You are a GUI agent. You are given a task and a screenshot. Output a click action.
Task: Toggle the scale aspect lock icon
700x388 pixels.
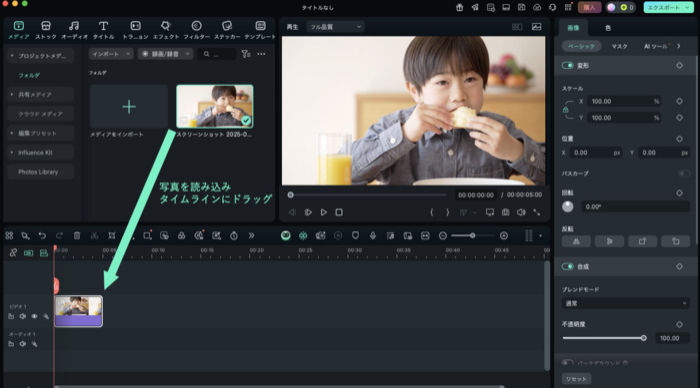pyautogui.click(x=566, y=110)
